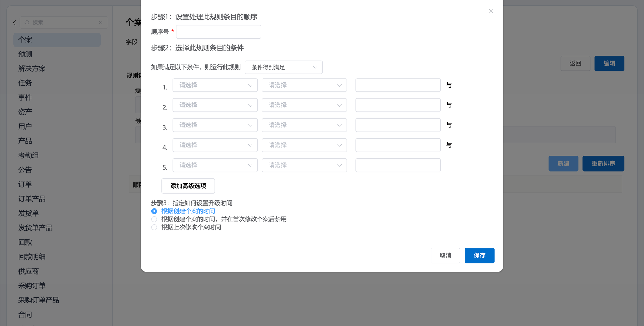Click 添加高级选项 button

188,186
